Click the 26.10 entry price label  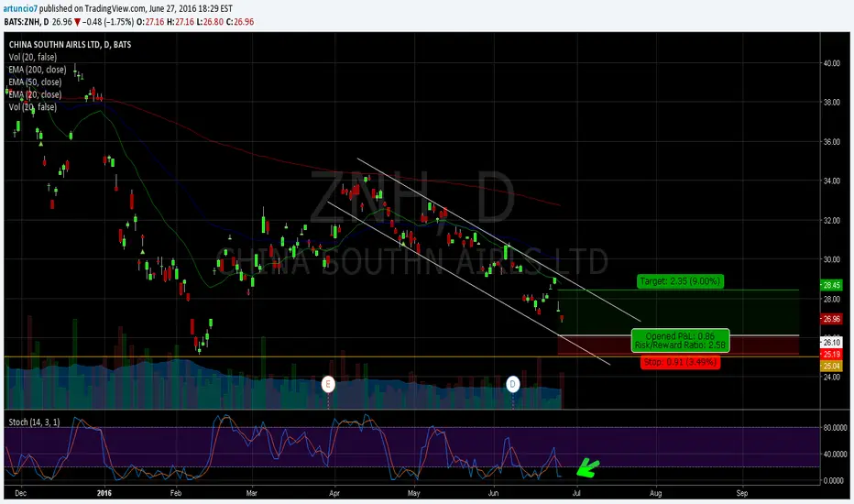(x=831, y=342)
